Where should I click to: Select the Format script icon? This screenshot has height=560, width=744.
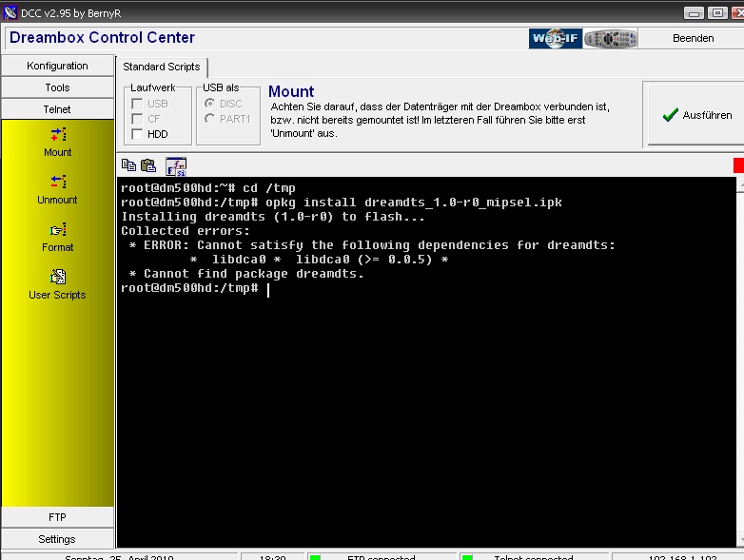click(x=58, y=230)
